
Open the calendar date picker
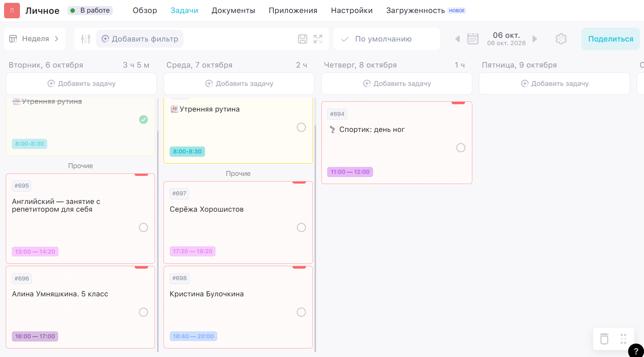point(473,39)
